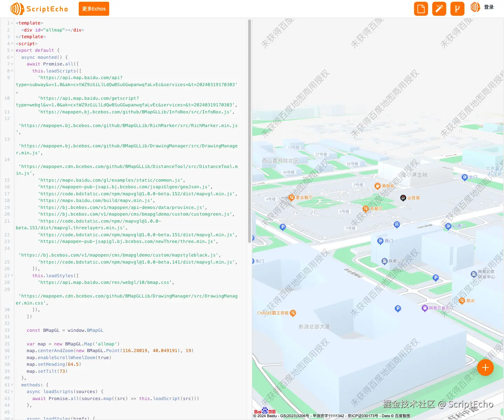Collapse async loadScripts fold at line 42

[12, 392]
